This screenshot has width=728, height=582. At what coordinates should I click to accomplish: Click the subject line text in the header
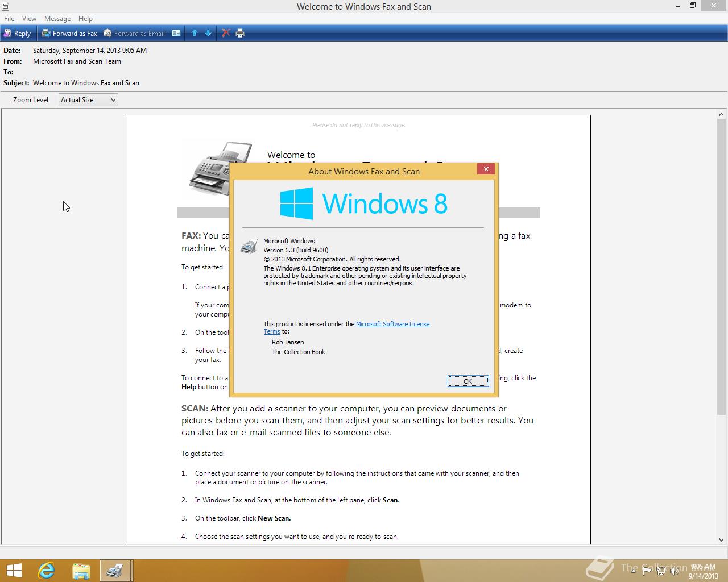point(86,83)
